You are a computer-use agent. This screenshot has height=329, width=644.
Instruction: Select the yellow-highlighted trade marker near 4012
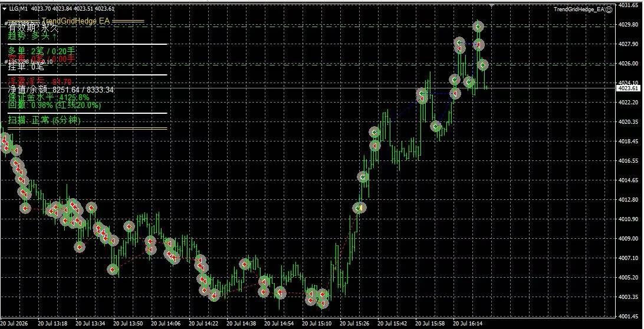(359, 208)
